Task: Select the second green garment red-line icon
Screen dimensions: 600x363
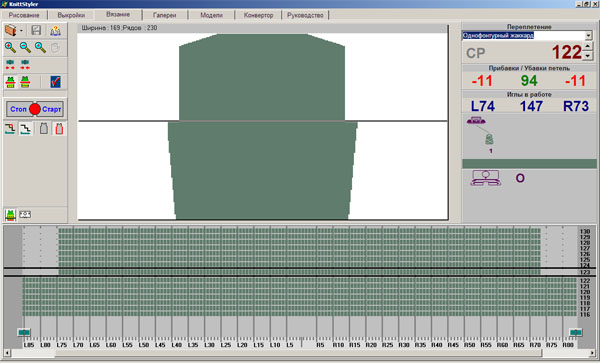Action: (25, 82)
